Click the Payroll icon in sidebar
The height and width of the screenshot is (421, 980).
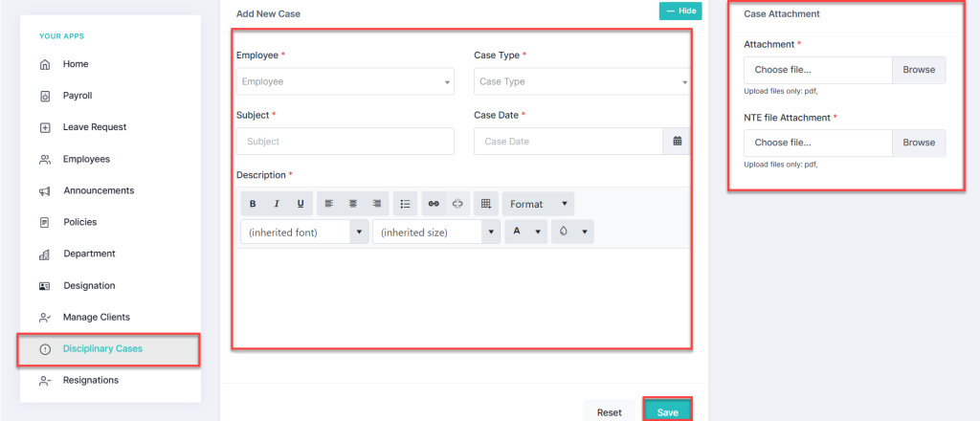coord(44,97)
